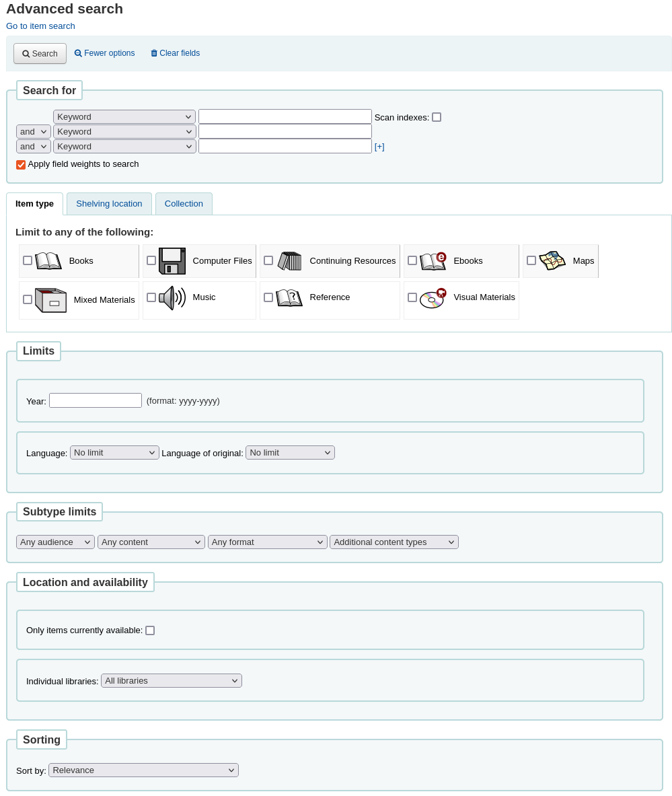Open the Language No limit dropdown
The width and height of the screenshot is (672, 796).
click(114, 452)
